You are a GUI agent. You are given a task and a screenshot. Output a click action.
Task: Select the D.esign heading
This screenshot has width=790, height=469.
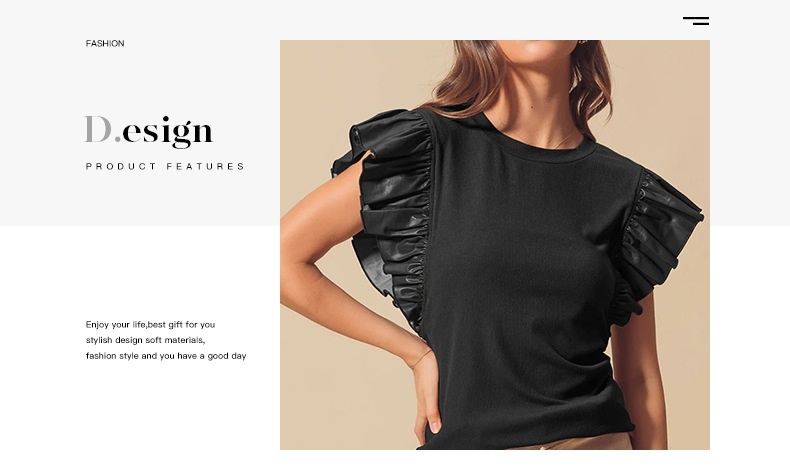point(149,131)
